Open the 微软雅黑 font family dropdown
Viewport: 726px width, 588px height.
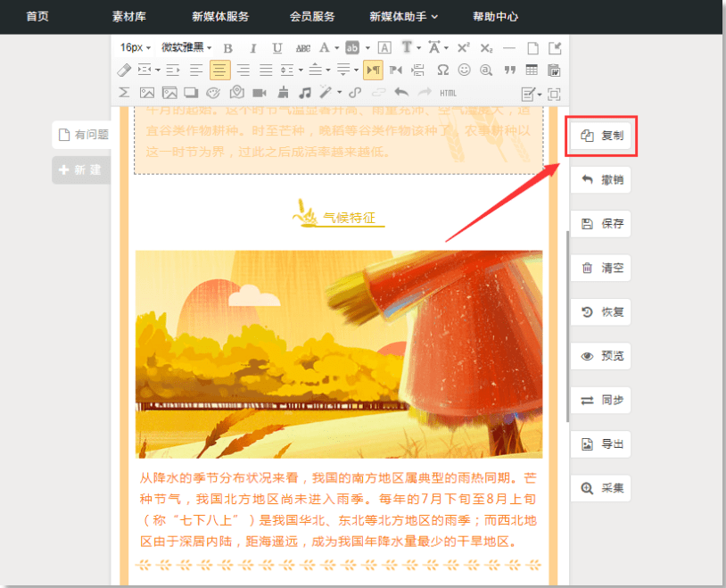pos(186,47)
